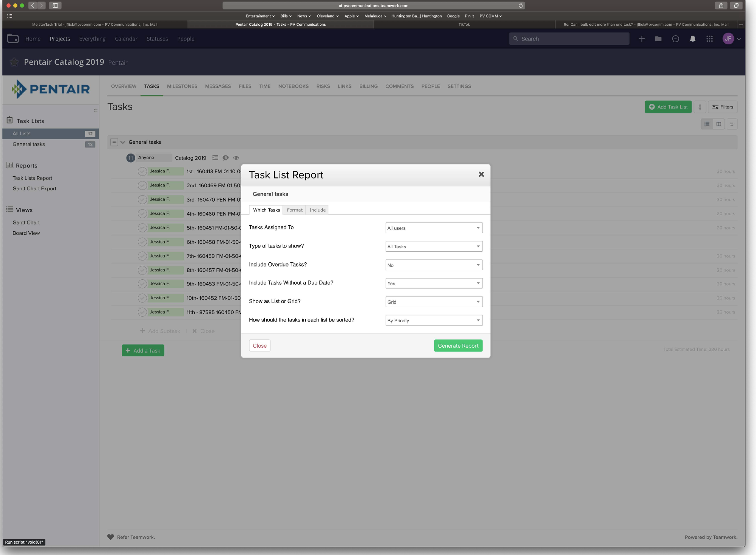
Task: Toggle followers eye icon on Catalog 2019
Action: [236, 158]
